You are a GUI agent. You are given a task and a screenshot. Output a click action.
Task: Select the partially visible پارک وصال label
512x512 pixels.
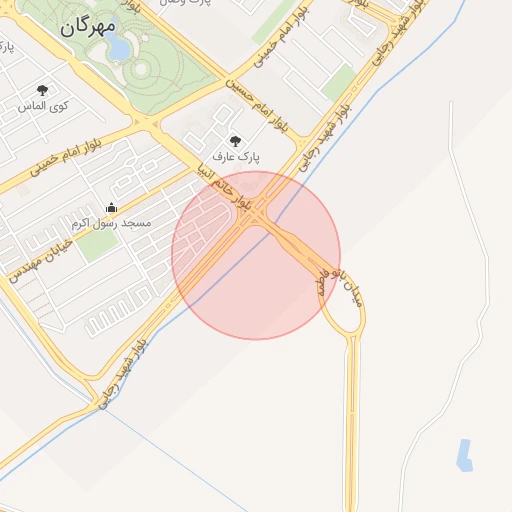click(185, 3)
